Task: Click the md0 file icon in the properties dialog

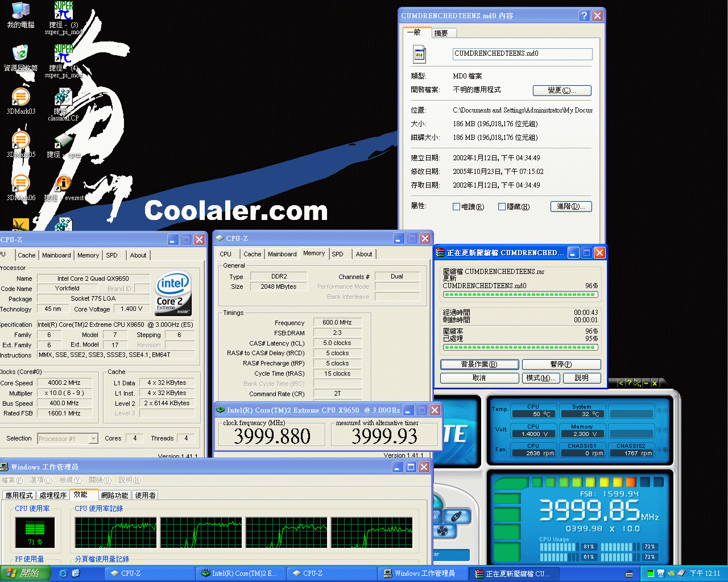Action: [419, 55]
